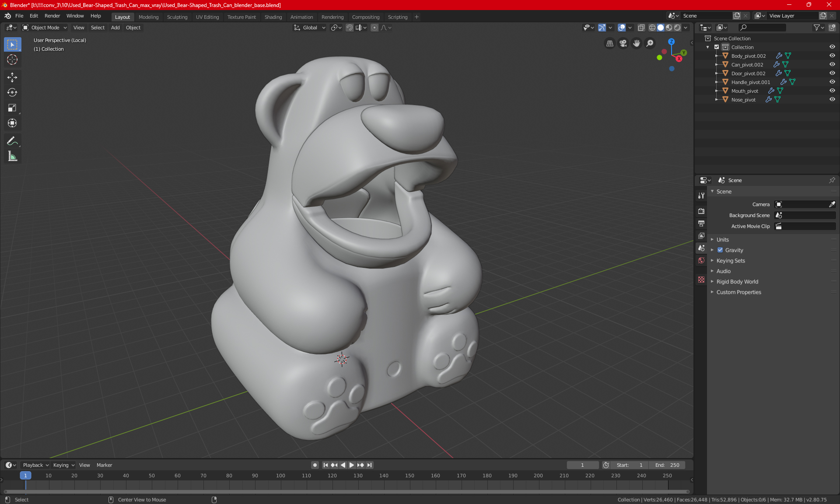Click the outliner search field

pyautogui.click(x=761, y=28)
